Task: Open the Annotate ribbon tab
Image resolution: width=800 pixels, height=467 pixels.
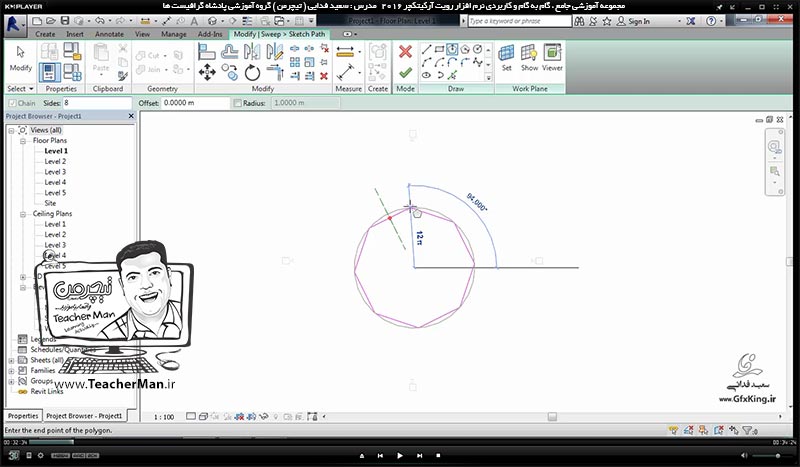Action: tap(109, 34)
